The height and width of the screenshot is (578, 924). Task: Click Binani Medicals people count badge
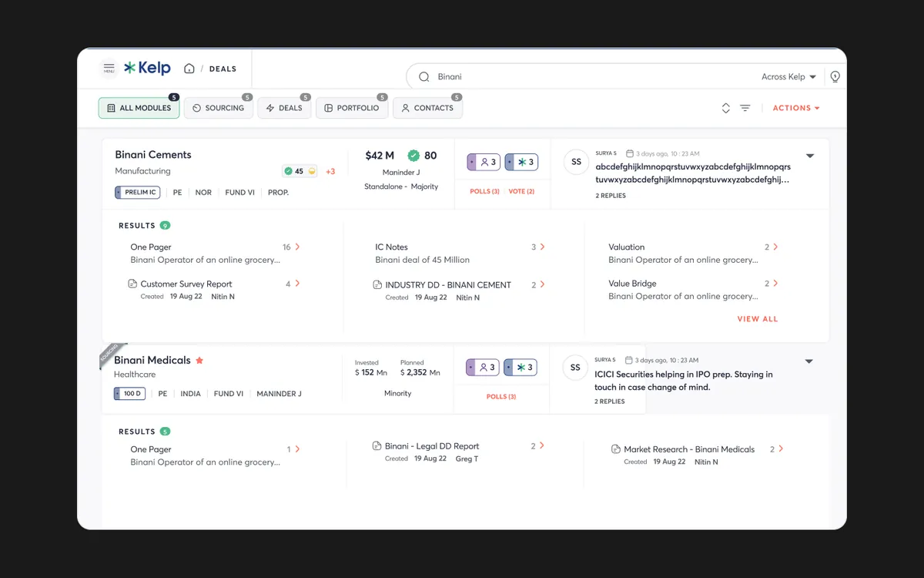click(483, 368)
